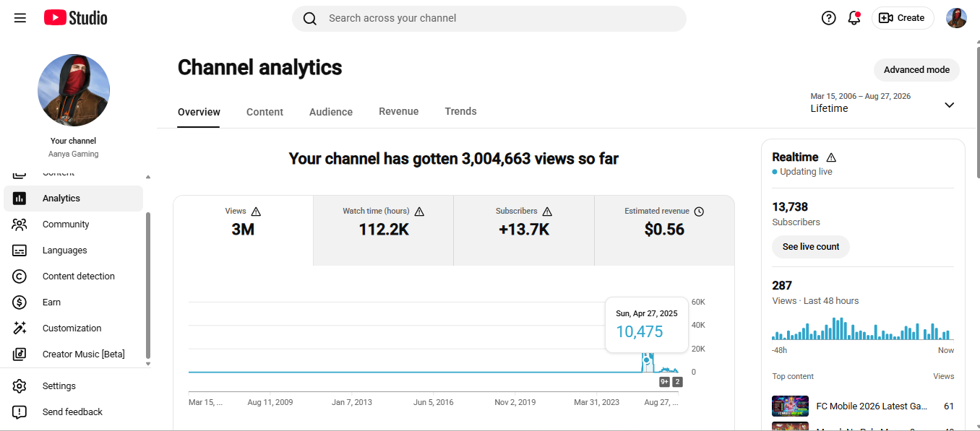Switch to the Audience tab

331,112
